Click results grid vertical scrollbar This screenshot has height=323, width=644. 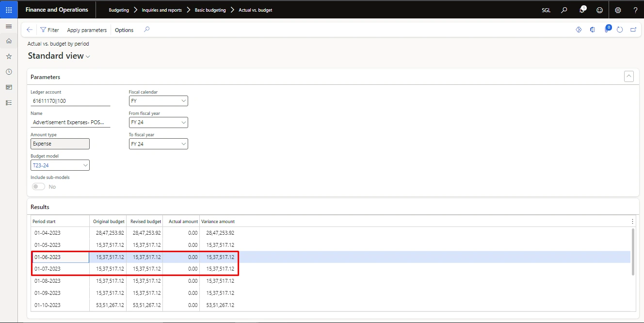(632, 252)
